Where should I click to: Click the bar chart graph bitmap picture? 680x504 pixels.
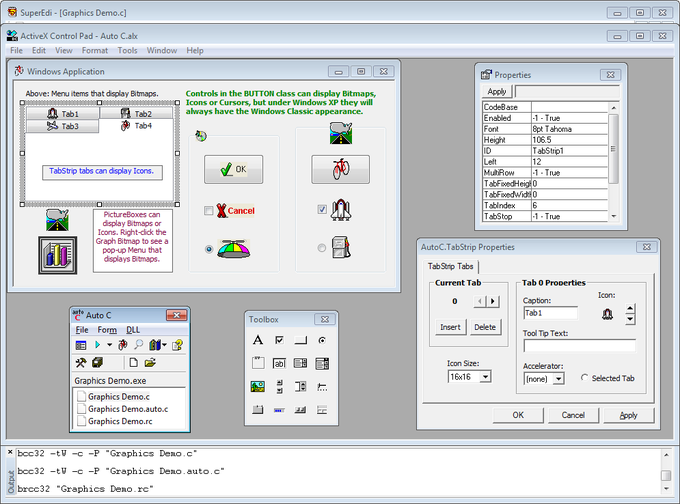(58, 255)
